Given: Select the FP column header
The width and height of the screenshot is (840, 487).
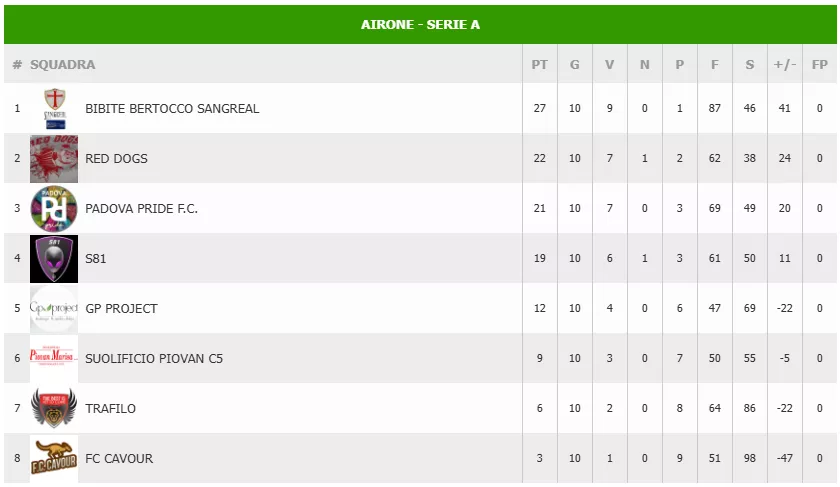Looking at the screenshot, I should (x=820, y=65).
